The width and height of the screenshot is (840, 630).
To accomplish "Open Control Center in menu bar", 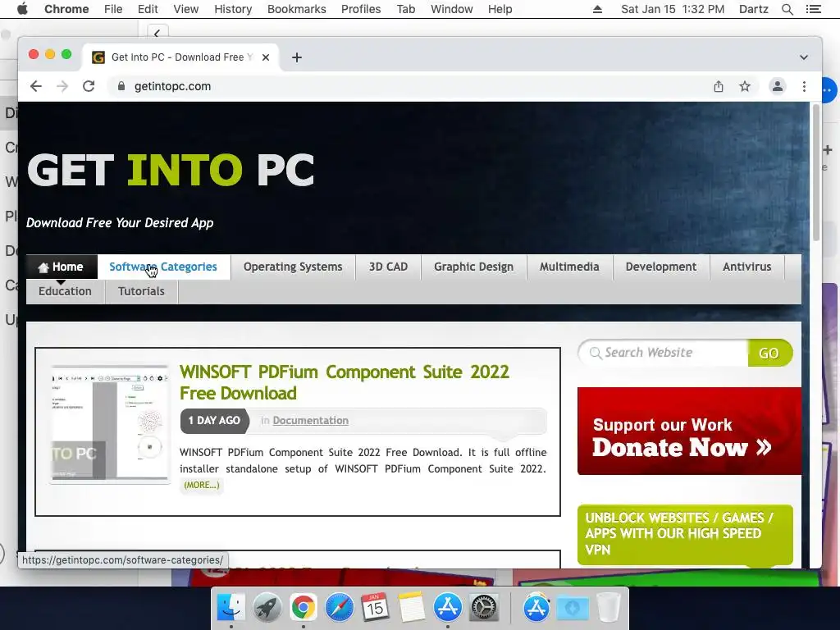I will click(813, 9).
